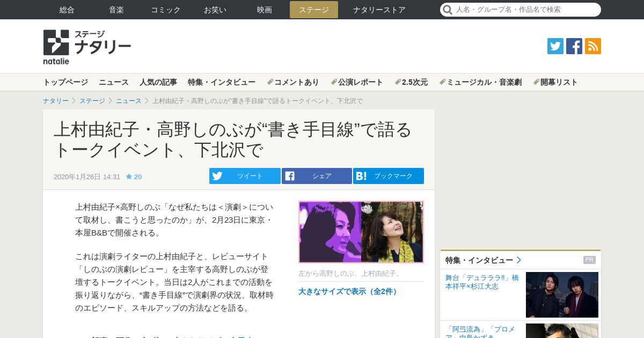Share the article via シェア button
The image size is (644, 338).
(x=317, y=176)
